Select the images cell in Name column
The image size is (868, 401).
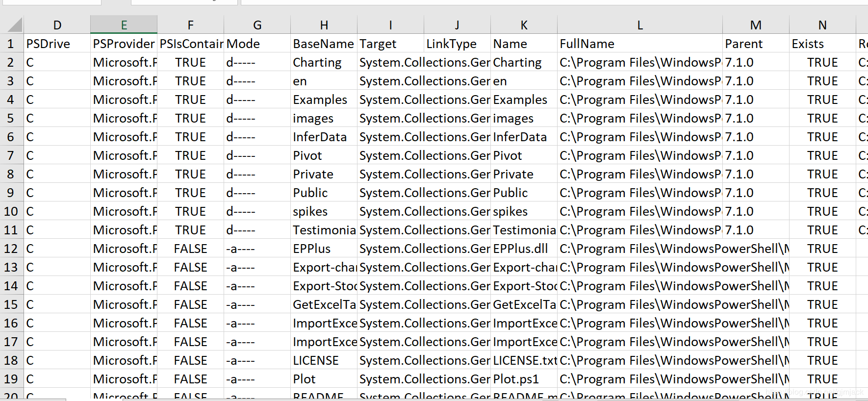tap(524, 118)
